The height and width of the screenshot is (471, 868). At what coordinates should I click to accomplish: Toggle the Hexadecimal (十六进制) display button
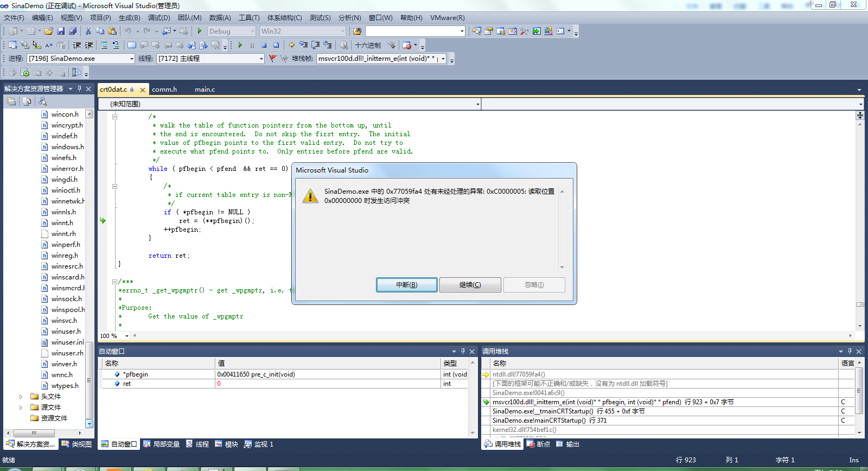368,46
